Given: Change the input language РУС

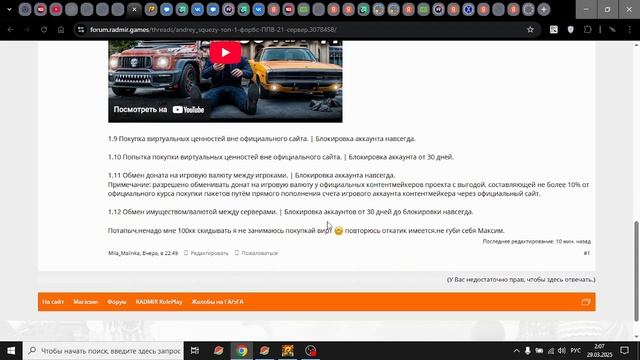Looking at the screenshot, I should click(x=576, y=351).
